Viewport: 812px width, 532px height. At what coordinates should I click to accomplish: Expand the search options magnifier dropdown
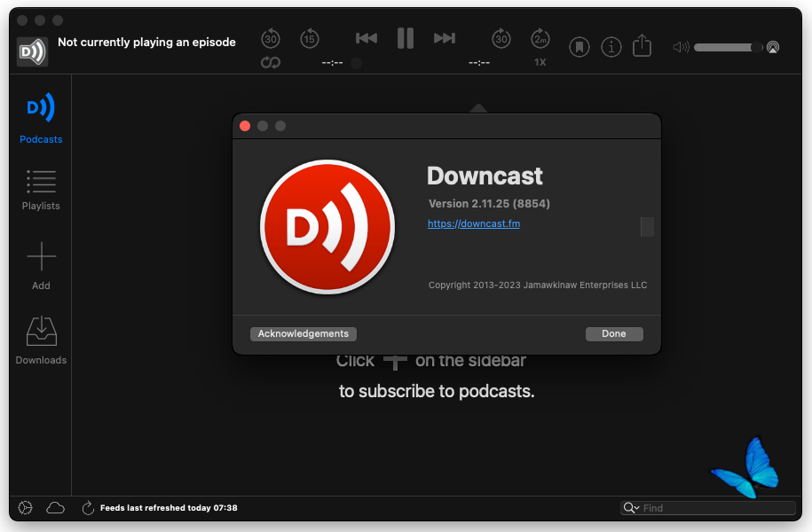click(x=632, y=508)
